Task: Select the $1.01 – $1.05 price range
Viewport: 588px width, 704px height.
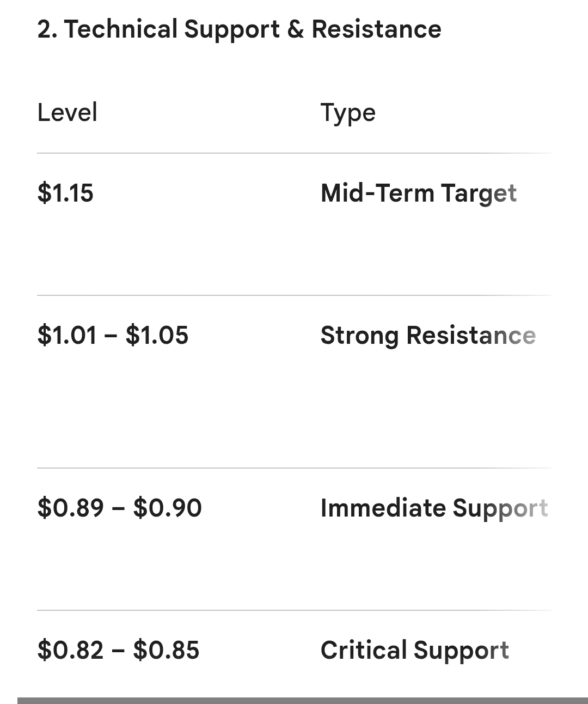Action: (x=113, y=335)
